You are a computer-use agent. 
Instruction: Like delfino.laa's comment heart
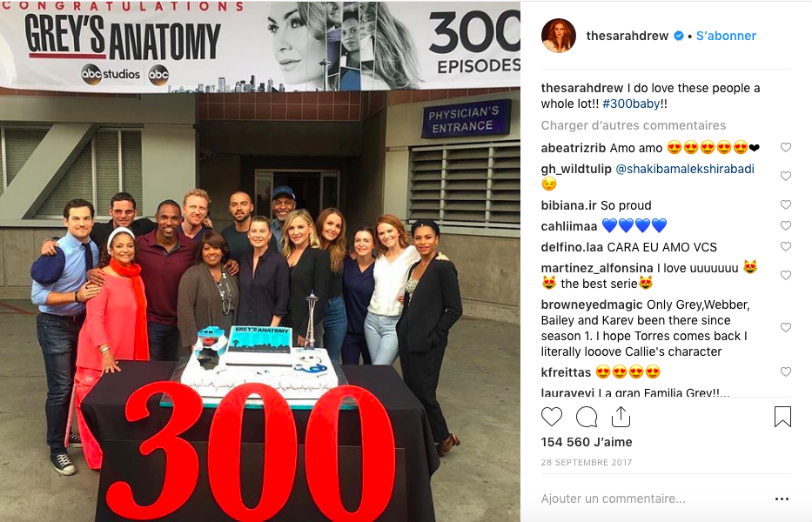786,246
